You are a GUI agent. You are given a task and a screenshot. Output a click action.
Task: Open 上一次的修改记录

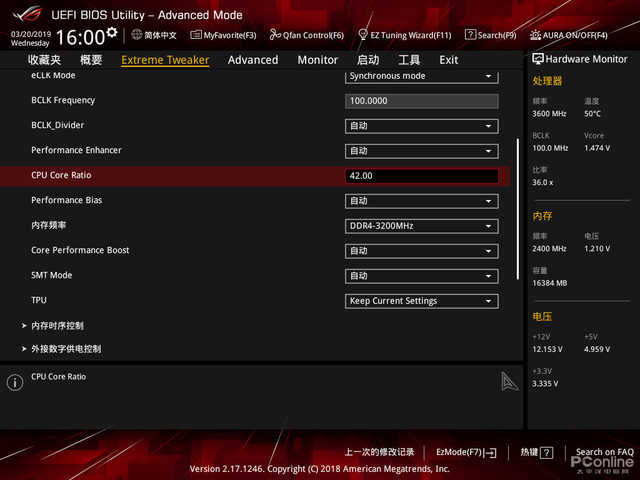click(x=379, y=452)
